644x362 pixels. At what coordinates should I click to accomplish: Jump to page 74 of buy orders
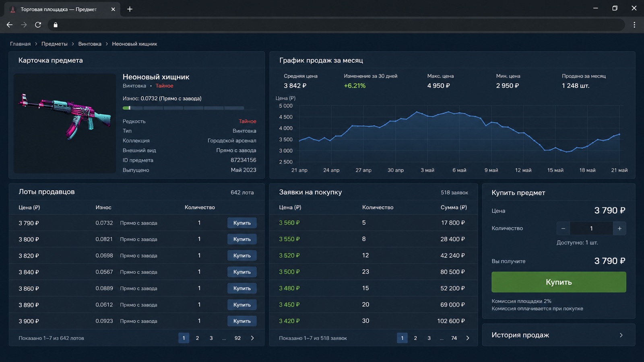coord(454,338)
